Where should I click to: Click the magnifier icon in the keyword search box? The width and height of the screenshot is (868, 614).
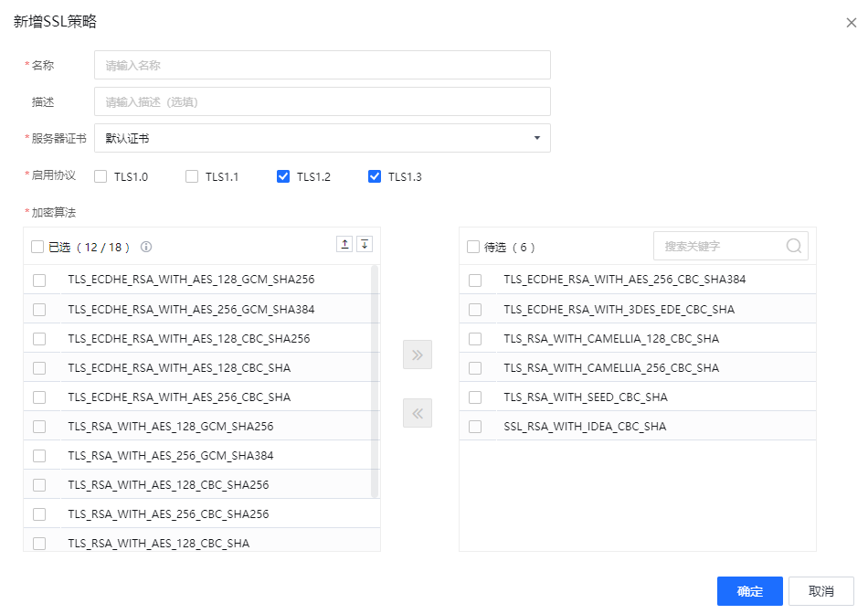793,245
